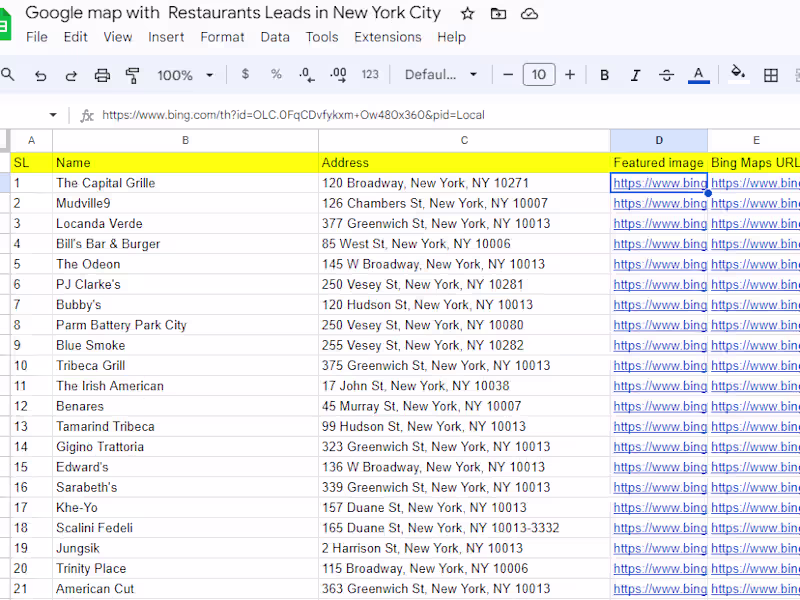The width and height of the screenshot is (800, 600).
Task: Toggle italic formatting
Action: (635, 76)
